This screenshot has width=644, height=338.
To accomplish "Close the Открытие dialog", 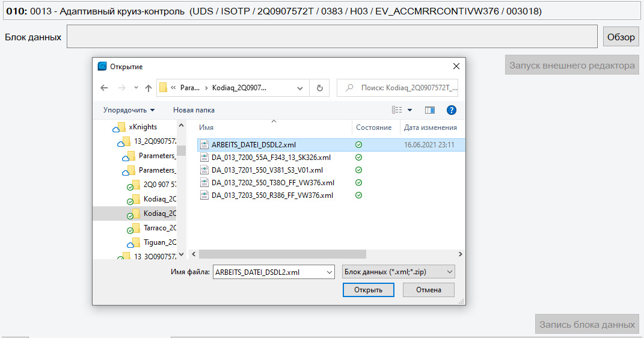I will click(x=456, y=67).
